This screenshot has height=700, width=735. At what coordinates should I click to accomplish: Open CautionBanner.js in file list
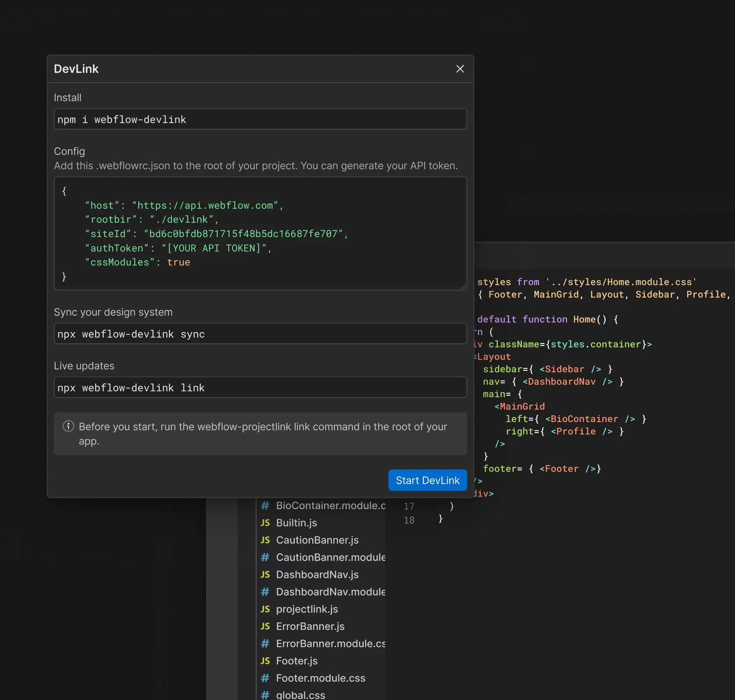[317, 540]
